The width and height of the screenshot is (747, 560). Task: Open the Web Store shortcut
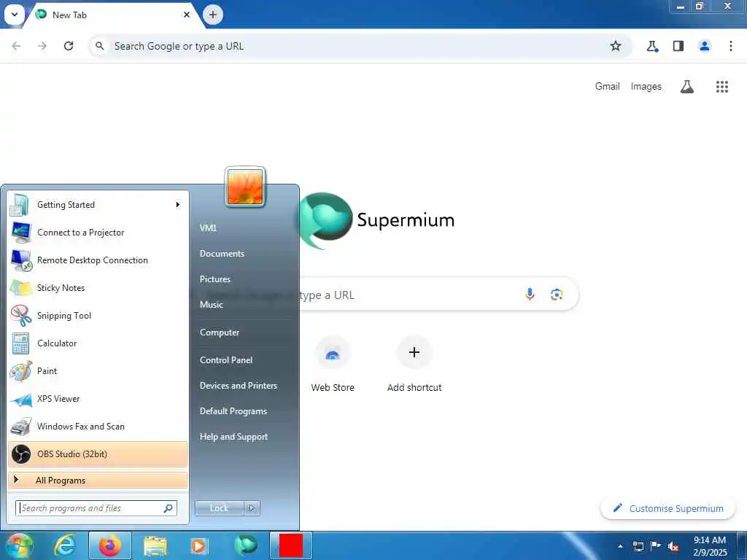pyautogui.click(x=333, y=365)
